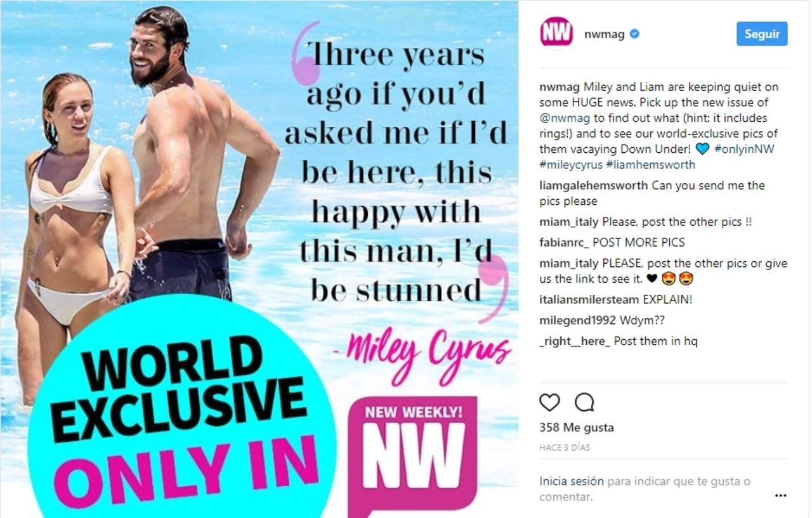This screenshot has height=518, width=812.
Task: Open fabianrc_ commenter profile
Action: click(565, 242)
